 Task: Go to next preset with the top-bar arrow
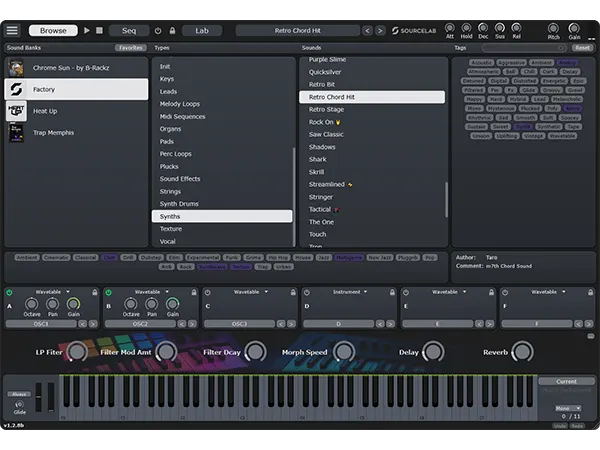click(x=380, y=31)
